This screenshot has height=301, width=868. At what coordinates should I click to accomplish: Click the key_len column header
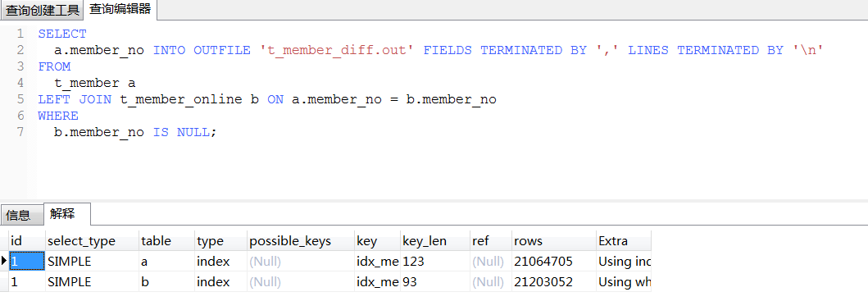point(434,241)
